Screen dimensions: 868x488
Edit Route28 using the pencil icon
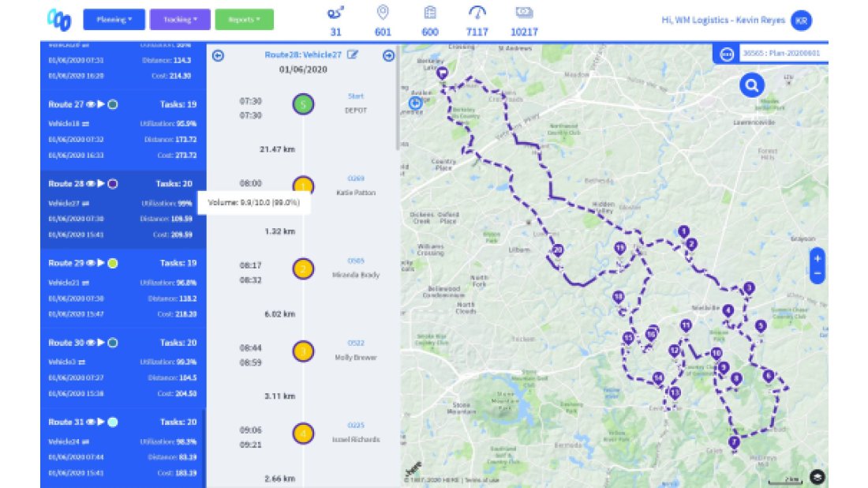(353, 54)
